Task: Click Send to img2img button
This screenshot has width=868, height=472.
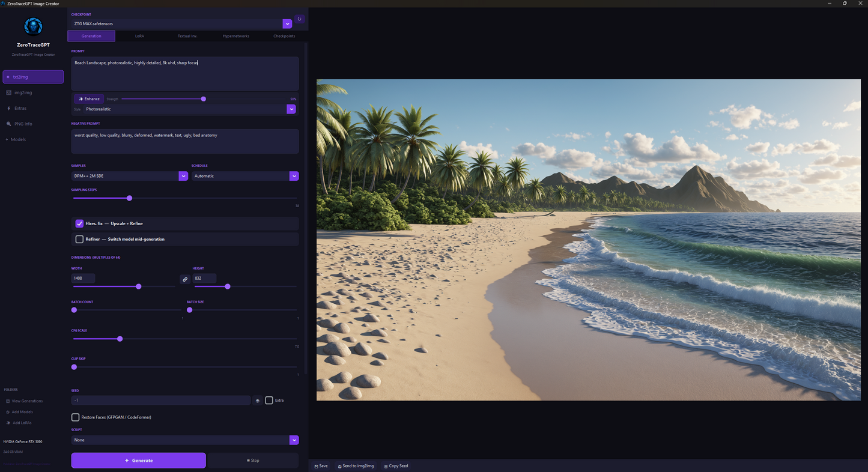Action: click(x=356, y=466)
